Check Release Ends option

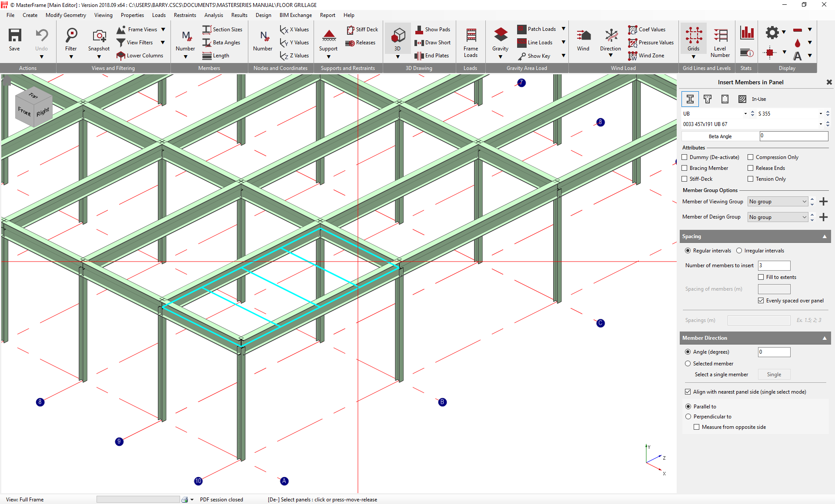751,168
